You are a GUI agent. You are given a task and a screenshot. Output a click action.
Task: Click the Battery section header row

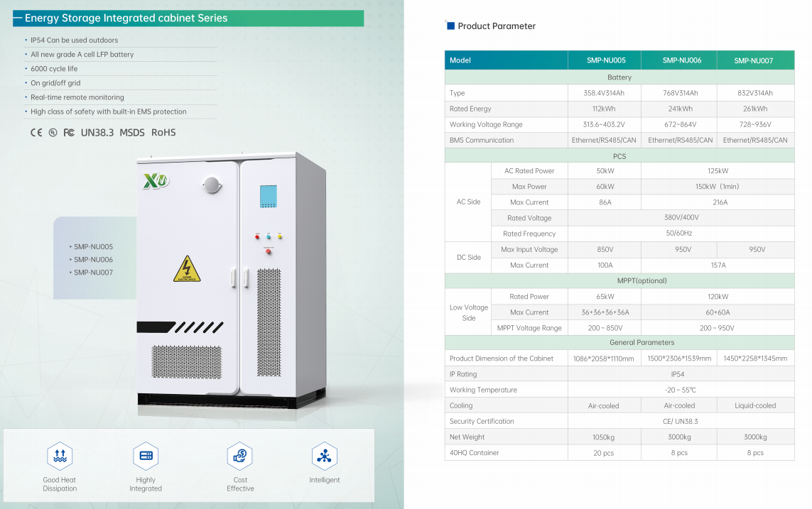[619, 77]
